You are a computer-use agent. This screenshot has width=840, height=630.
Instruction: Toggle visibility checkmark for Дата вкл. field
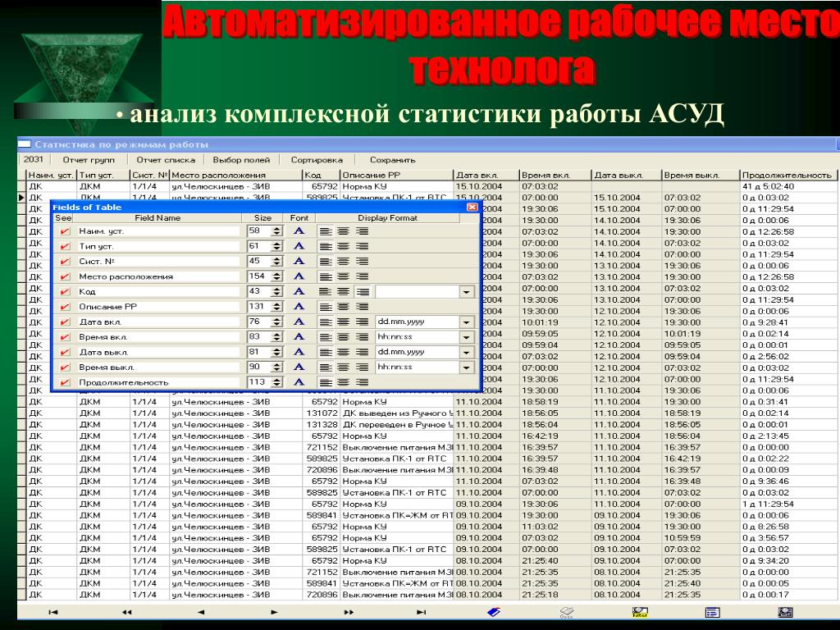(x=65, y=322)
